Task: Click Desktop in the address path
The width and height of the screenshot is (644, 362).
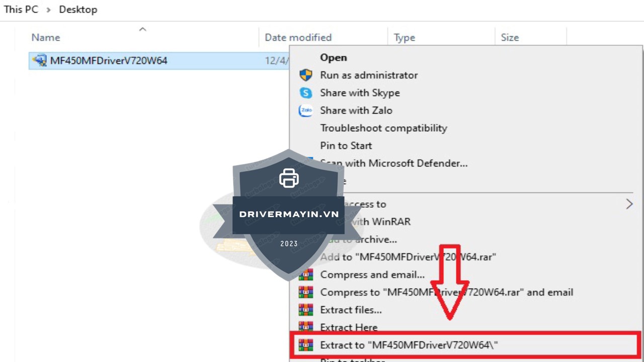Action: click(78, 10)
